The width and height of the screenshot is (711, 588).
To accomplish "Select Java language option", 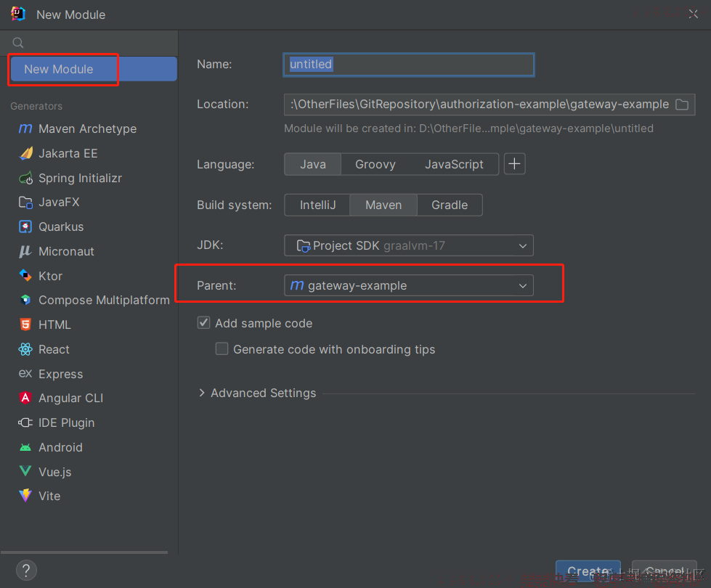I will click(313, 164).
